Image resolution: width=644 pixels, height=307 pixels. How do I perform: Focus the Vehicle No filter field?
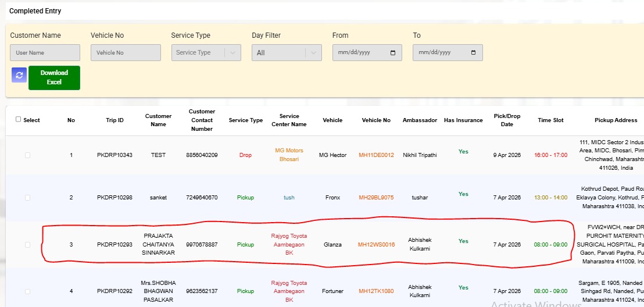(x=126, y=53)
